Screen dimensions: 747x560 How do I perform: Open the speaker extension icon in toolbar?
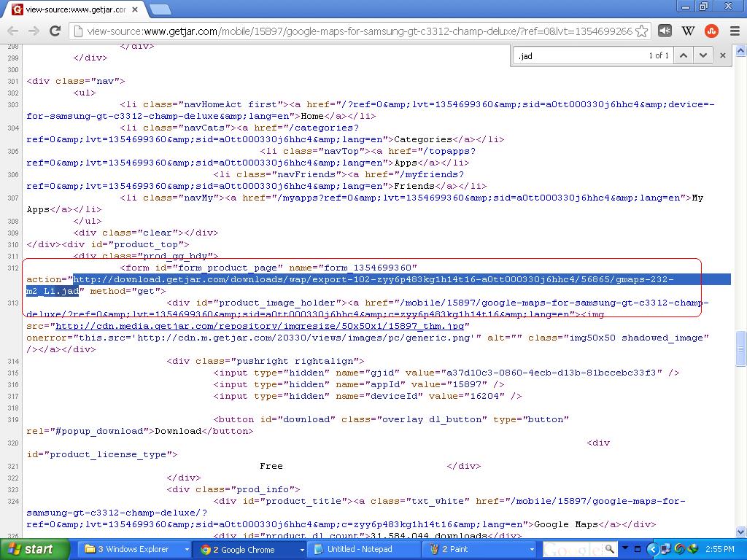pos(665,31)
